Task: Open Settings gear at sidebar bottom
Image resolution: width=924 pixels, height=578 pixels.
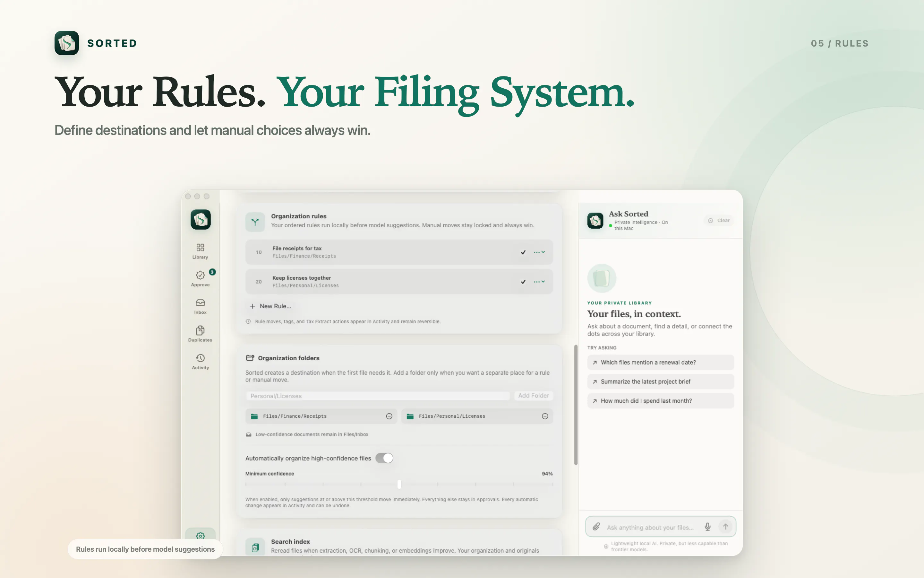Action: click(200, 536)
